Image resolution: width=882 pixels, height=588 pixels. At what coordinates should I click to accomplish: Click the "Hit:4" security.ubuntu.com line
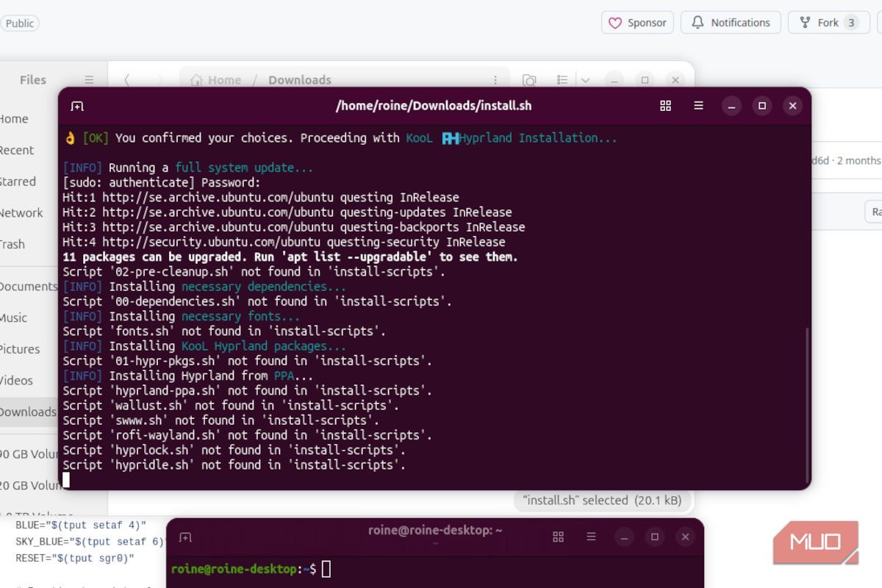[284, 242]
